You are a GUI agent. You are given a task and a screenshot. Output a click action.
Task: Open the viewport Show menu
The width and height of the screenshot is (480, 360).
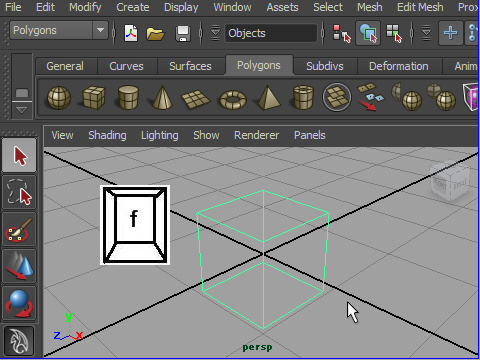206,135
